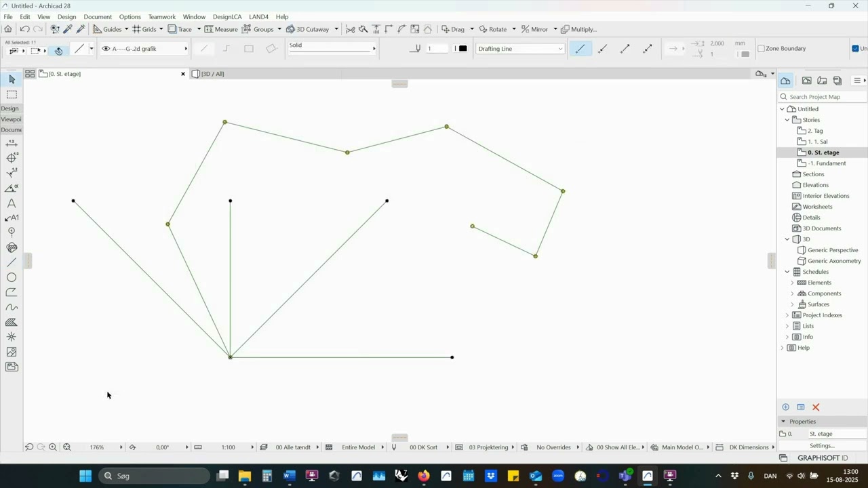This screenshot has height=488, width=868.
Task: Click the Home icon in the toolbar
Action: pyautogui.click(x=8, y=29)
